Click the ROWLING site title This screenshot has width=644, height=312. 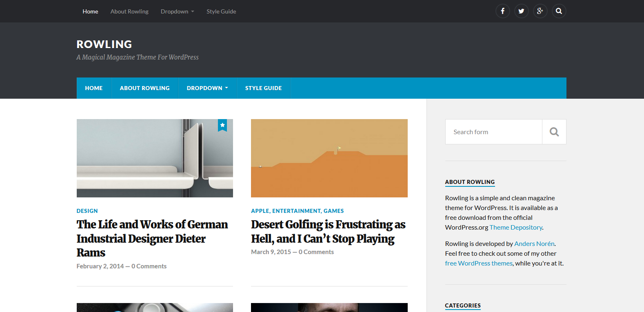[104, 44]
